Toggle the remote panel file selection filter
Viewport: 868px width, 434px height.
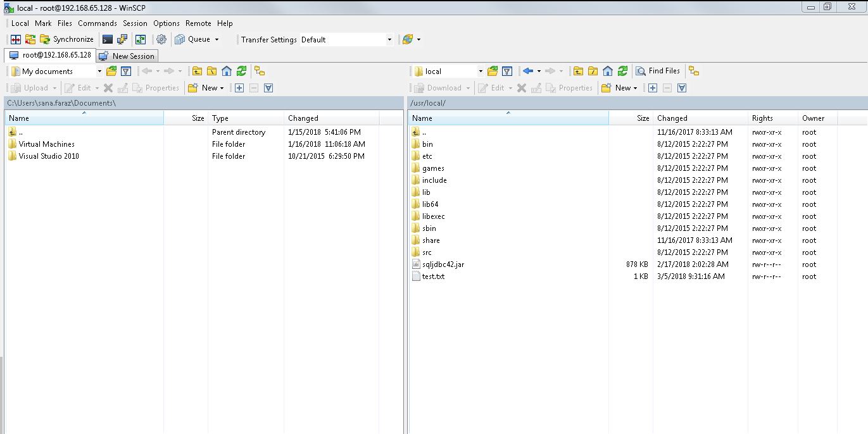pos(682,88)
